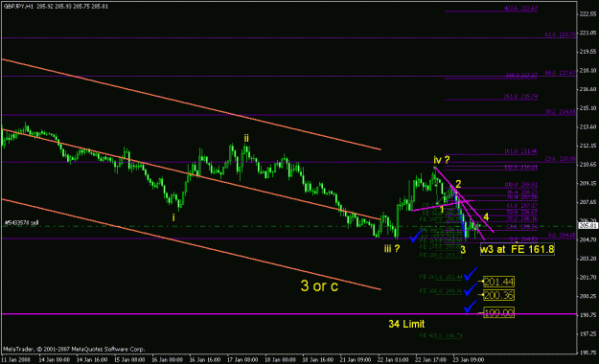The width and height of the screenshot is (599, 364).
Task: Click 195.75 on the price axis
Action: click(x=588, y=353)
